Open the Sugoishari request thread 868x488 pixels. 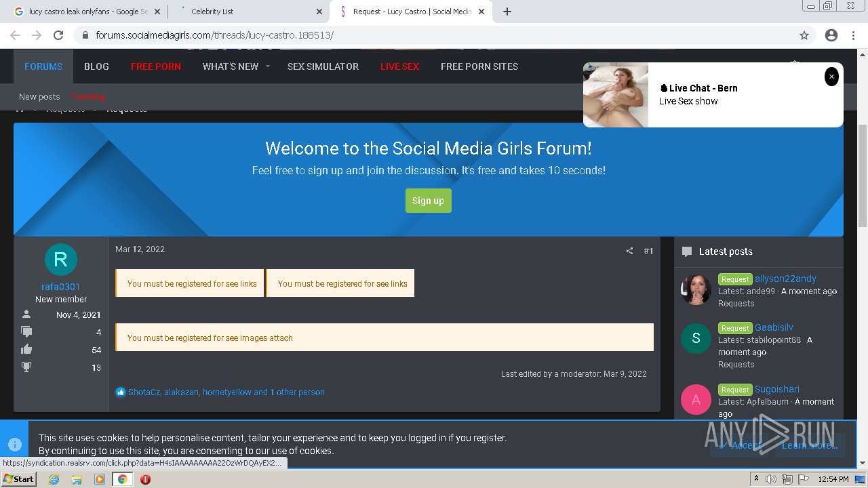(777, 389)
